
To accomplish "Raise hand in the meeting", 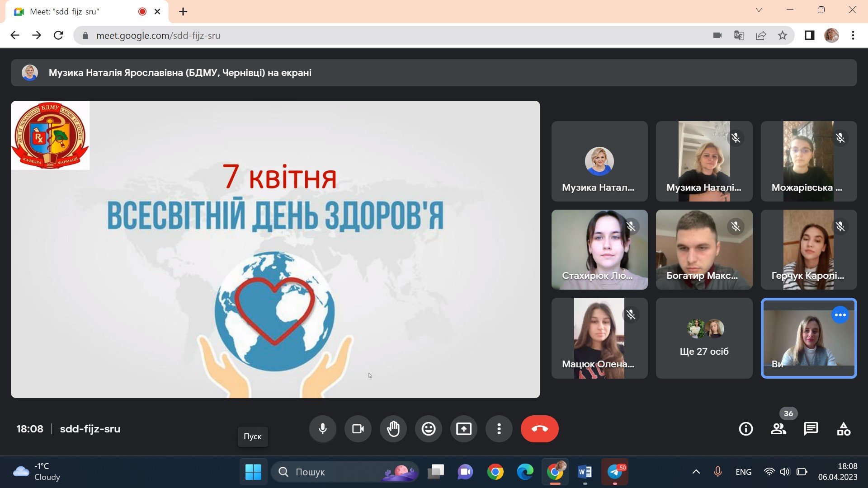I will 393,429.
